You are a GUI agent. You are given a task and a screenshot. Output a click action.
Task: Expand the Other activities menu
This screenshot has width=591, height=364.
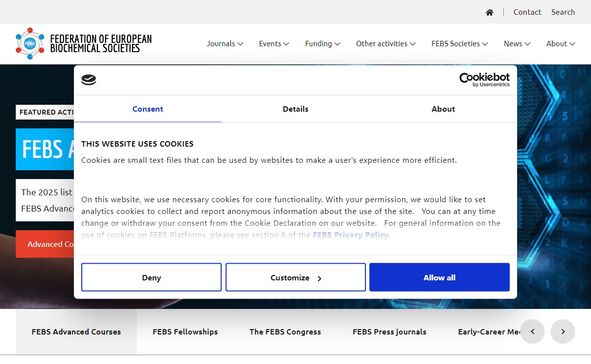[x=386, y=44]
